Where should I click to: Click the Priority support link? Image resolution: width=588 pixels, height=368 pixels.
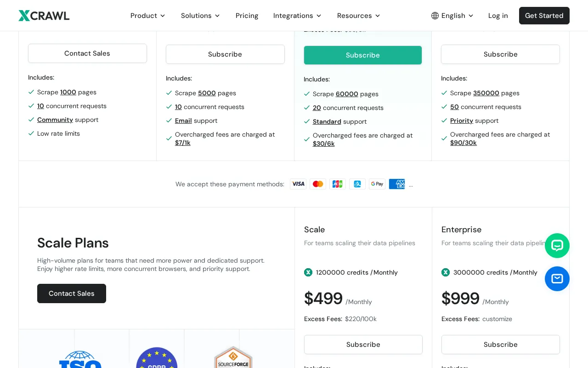(462, 121)
